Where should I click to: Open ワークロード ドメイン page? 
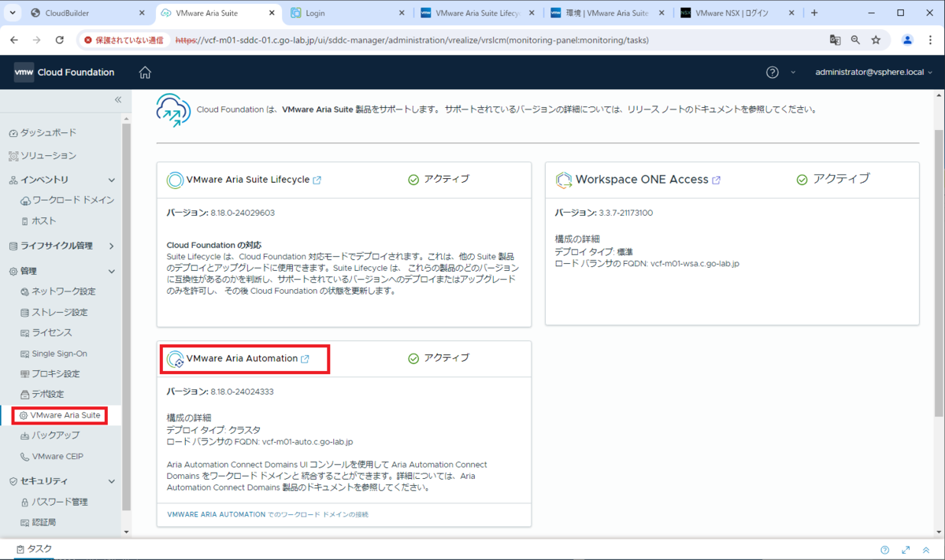(x=69, y=200)
